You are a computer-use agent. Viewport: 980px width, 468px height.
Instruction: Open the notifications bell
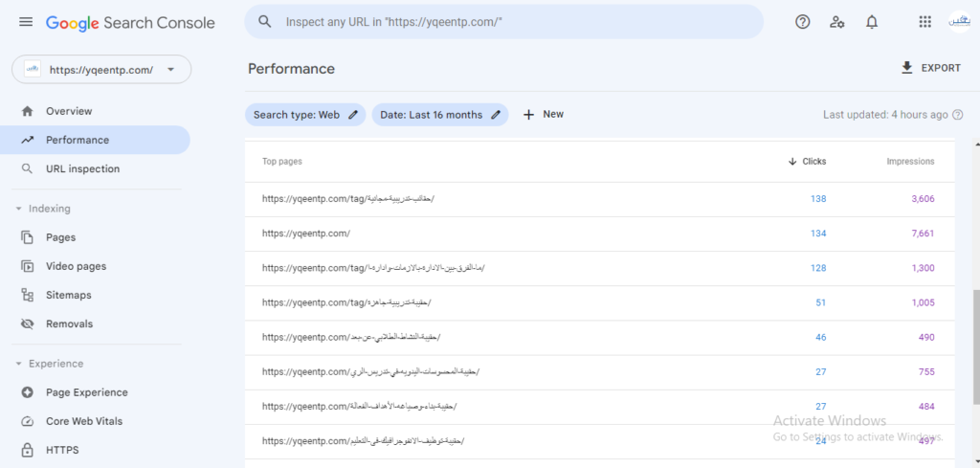point(871,22)
